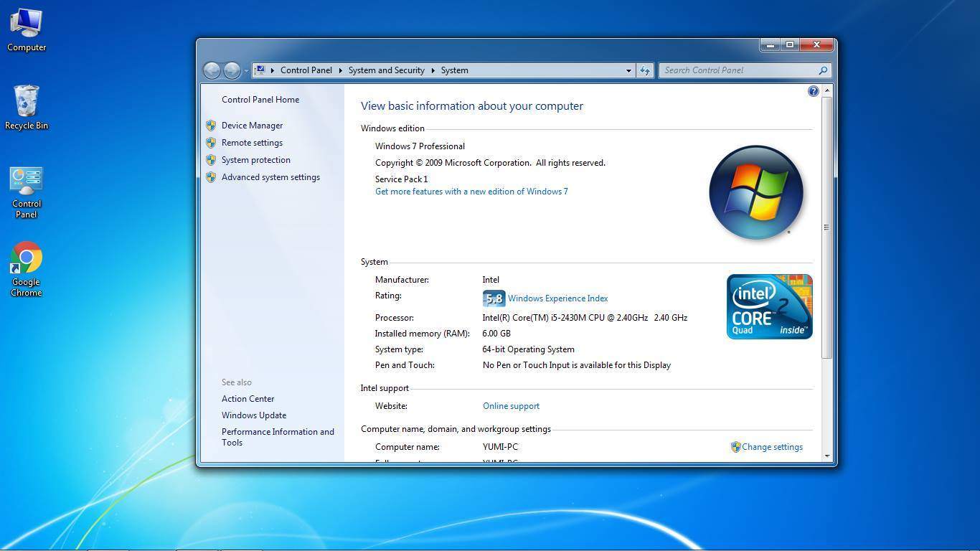Click the System breadcrumb item
The width and height of the screenshot is (980, 551).
(455, 70)
